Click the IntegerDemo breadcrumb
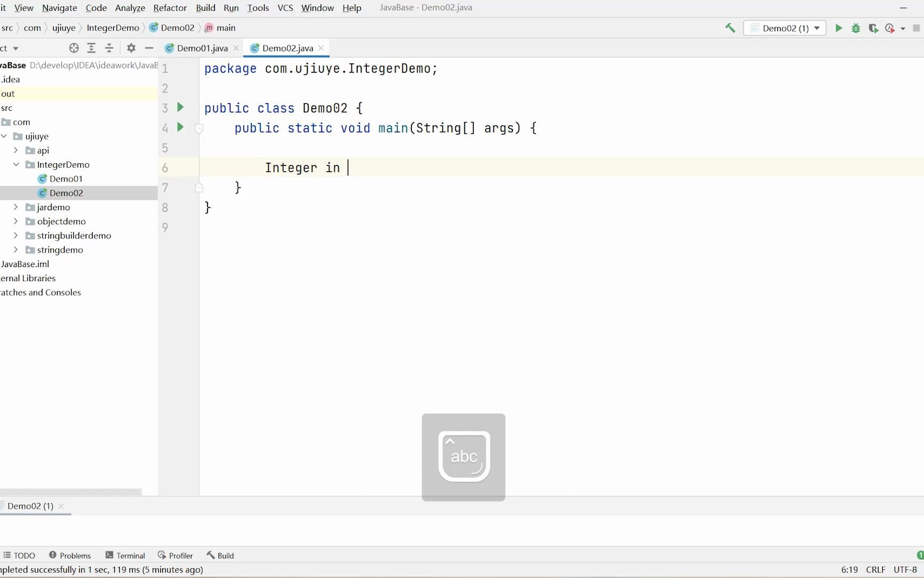 click(113, 28)
